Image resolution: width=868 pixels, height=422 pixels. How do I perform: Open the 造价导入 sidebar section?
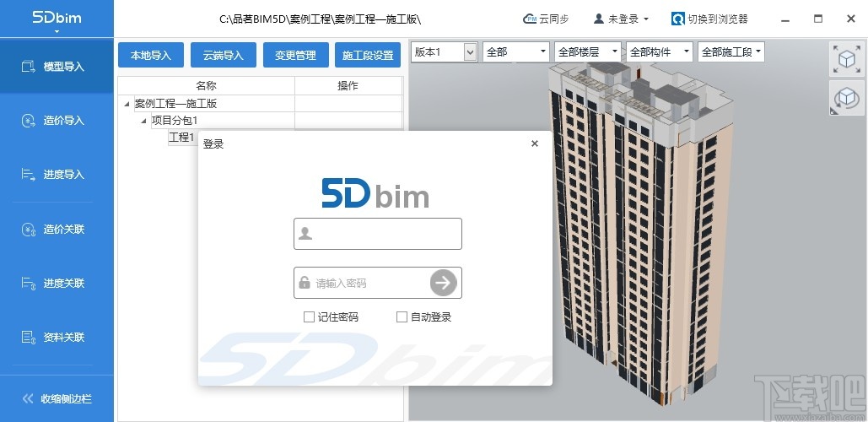[57, 120]
